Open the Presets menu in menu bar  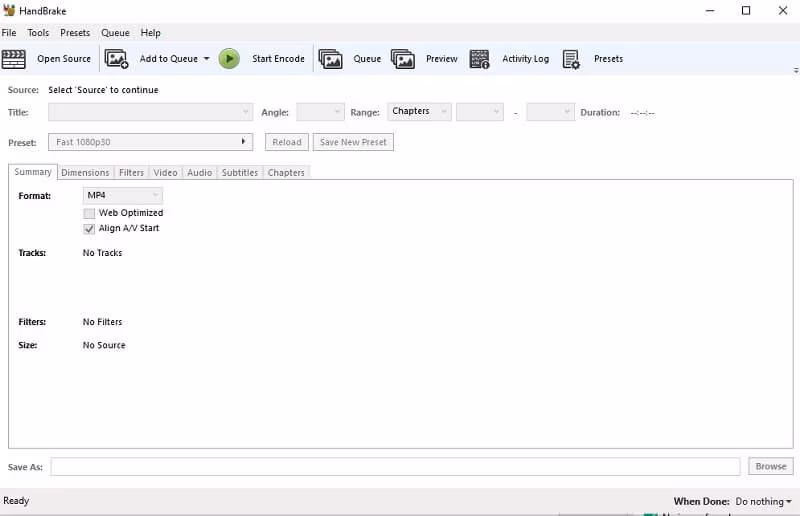click(75, 33)
